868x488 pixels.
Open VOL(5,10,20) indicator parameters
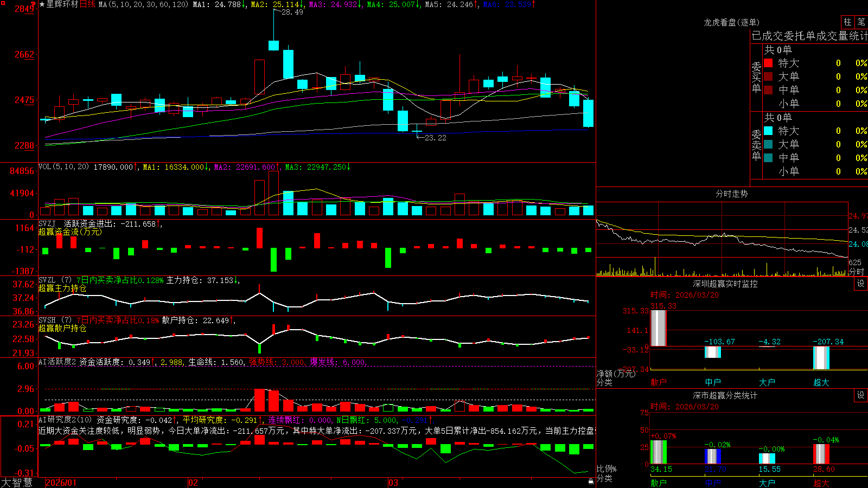tap(63, 167)
